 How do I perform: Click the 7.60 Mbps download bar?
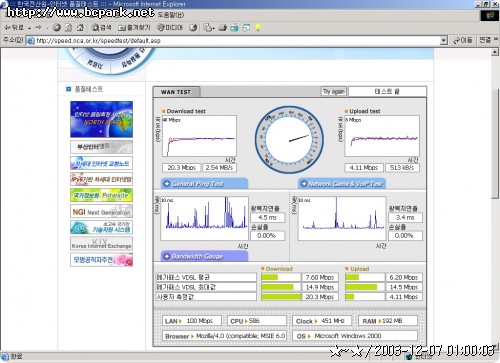(x=281, y=277)
